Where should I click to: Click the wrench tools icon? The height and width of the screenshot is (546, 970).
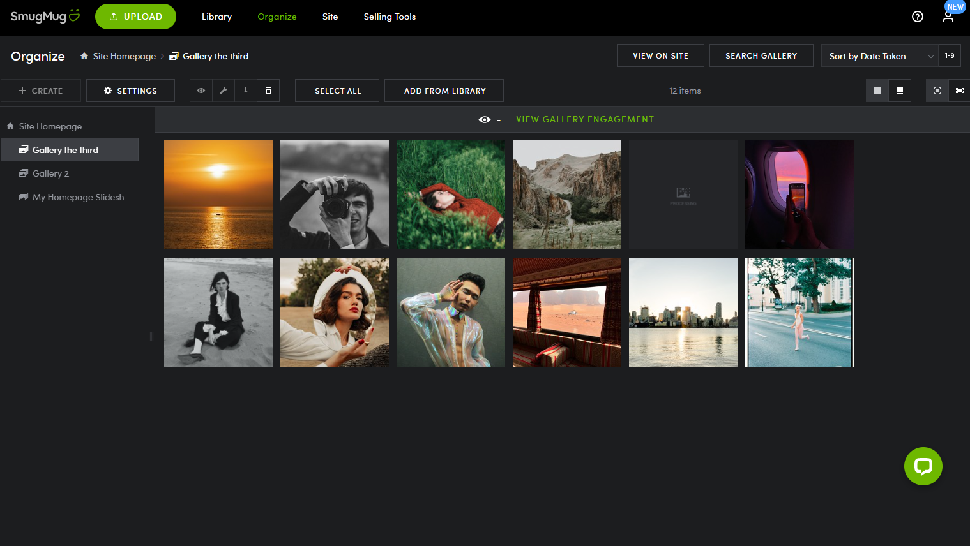[x=223, y=91]
